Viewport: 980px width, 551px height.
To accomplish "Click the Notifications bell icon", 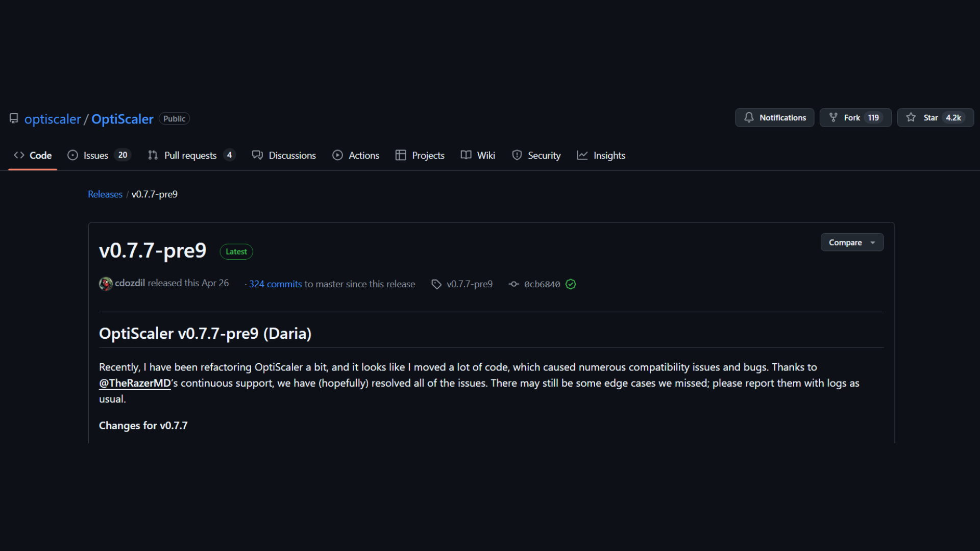I will [749, 117].
